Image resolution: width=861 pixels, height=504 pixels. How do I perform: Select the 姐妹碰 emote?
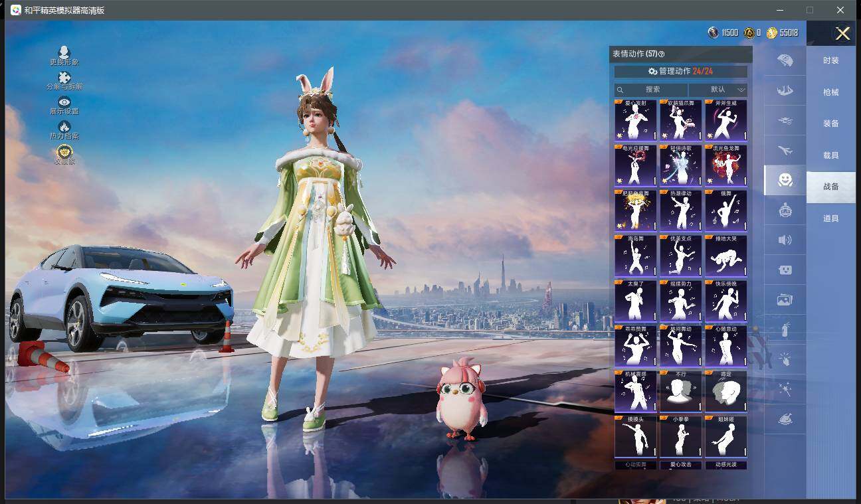726,436
